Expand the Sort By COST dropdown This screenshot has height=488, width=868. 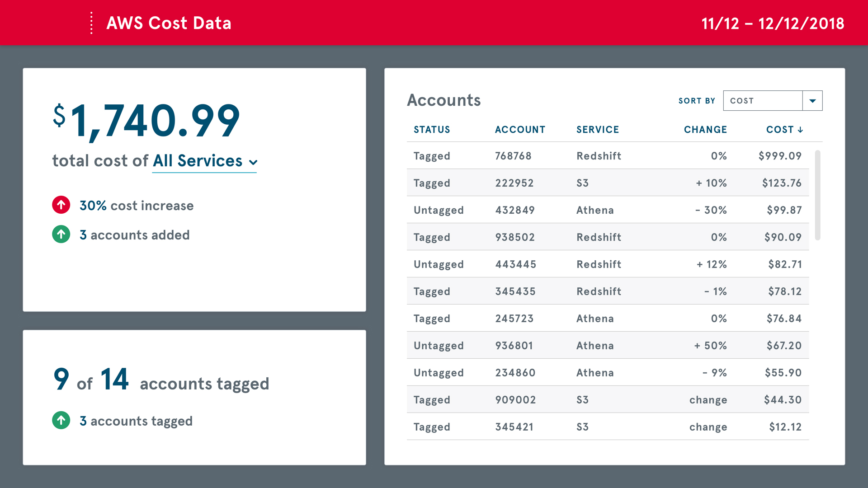(x=812, y=100)
